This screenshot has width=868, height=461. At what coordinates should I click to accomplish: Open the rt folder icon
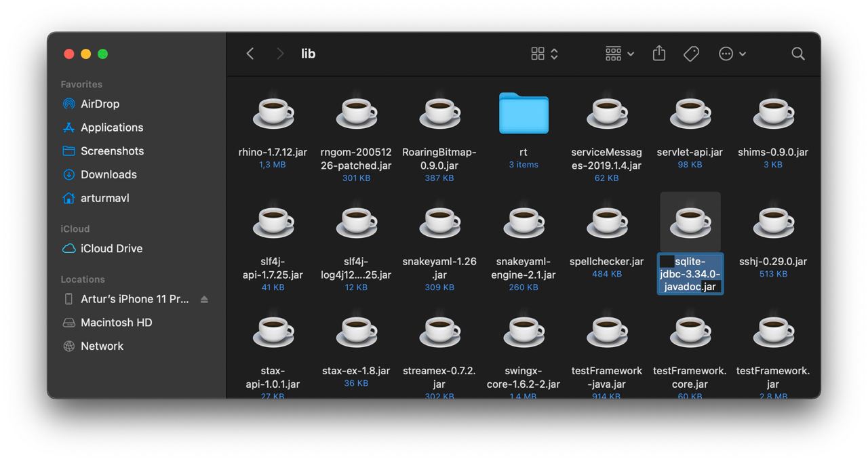pos(524,114)
